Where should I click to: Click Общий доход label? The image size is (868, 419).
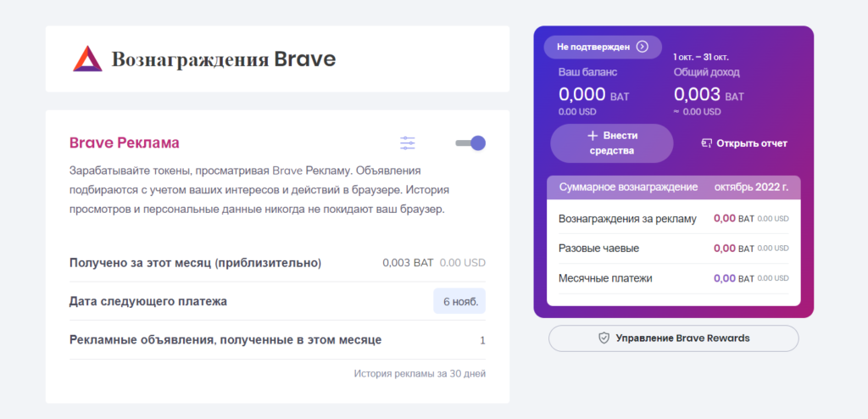point(706,72)
